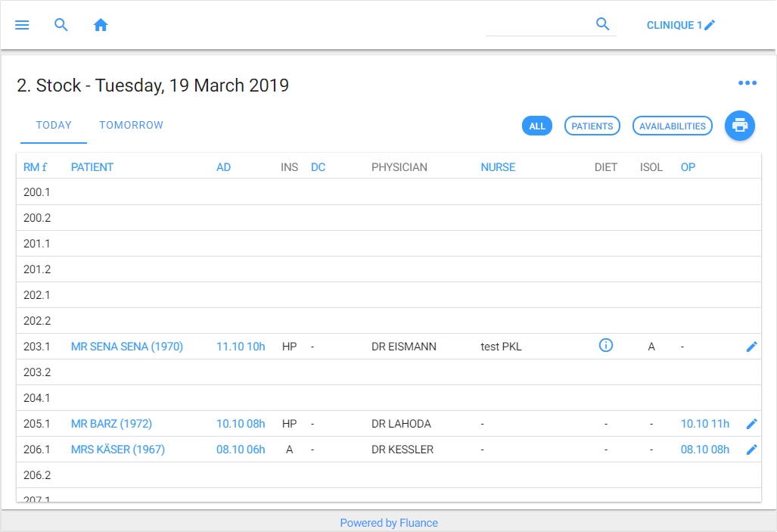The image size is (777, 532).
Task: Click the diet info icon for room 203.1
Action: (605, 346)
